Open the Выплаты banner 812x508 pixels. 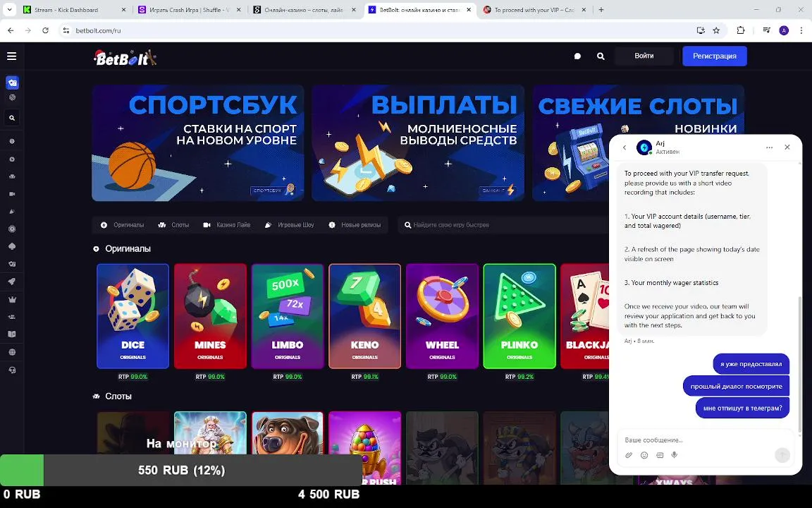[418, 143]
